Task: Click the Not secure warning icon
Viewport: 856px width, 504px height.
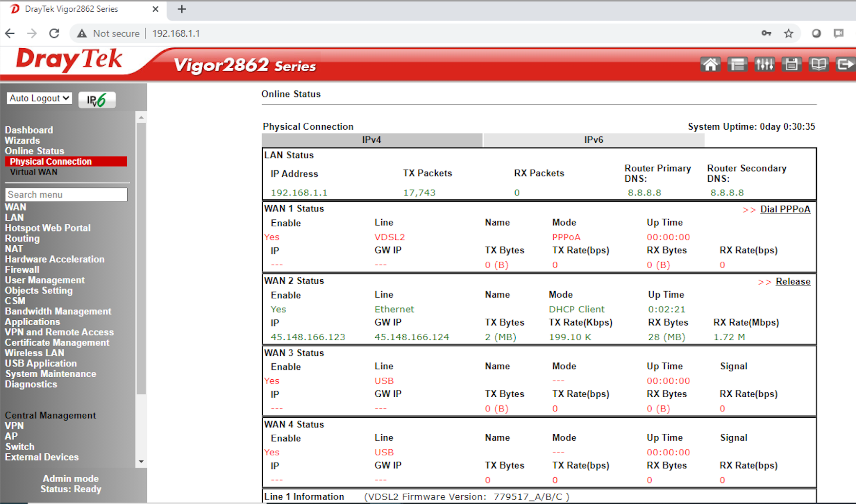Action: coord(82,33)
